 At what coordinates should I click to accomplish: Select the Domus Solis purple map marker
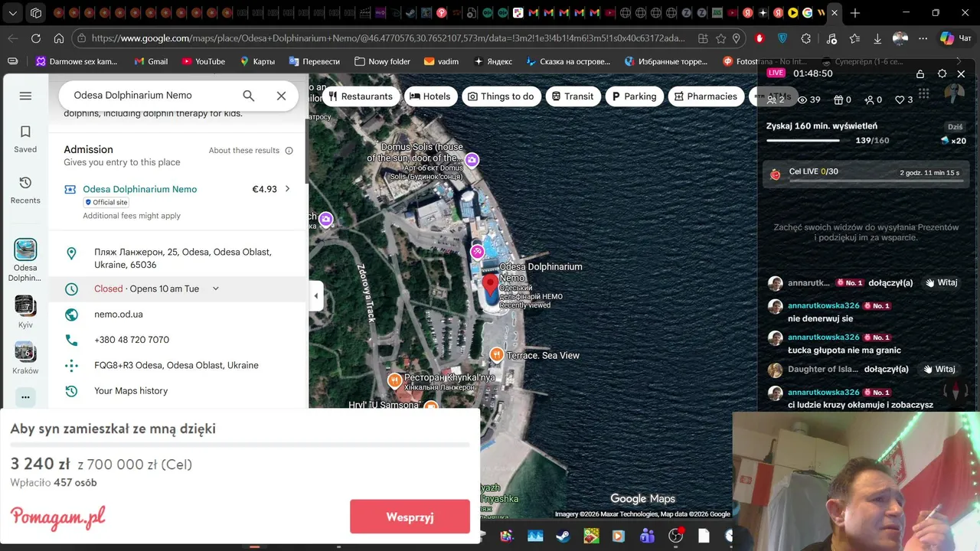click(472, 160)
